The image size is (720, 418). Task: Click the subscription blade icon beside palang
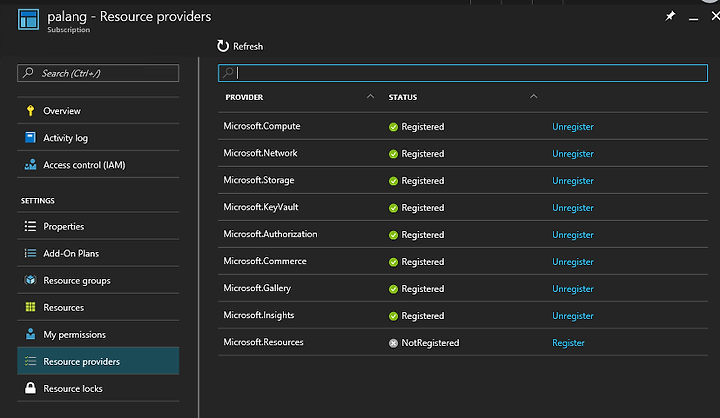coord(28,19)
